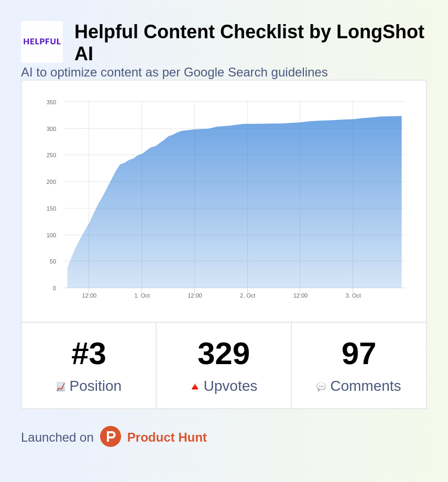Click the #3 position number

(89, 354)
